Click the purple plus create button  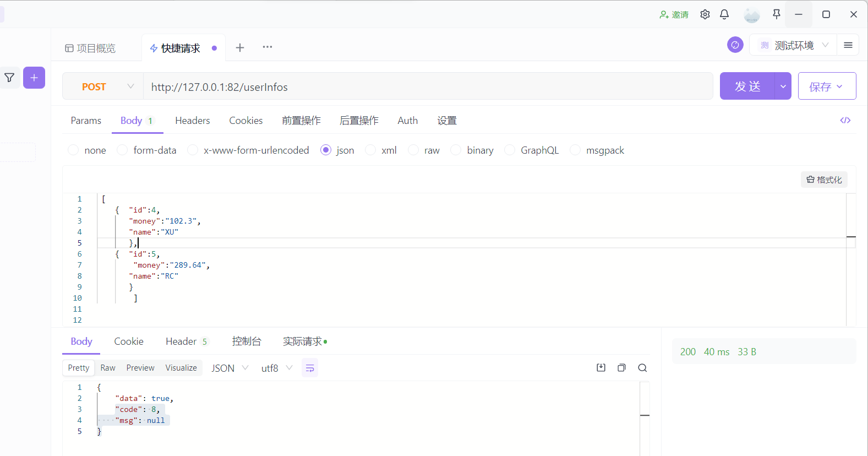tap(34, 78)
